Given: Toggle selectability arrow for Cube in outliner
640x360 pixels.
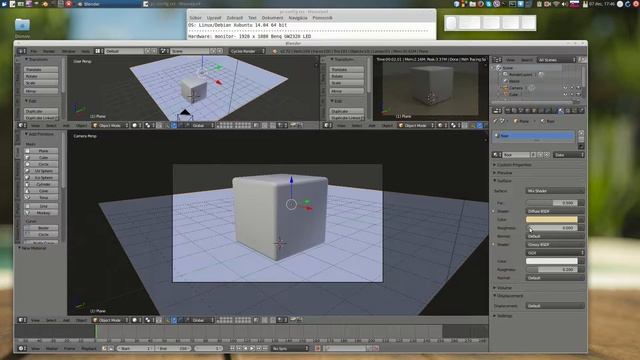Looking at the screenshot, I should 572,94.
